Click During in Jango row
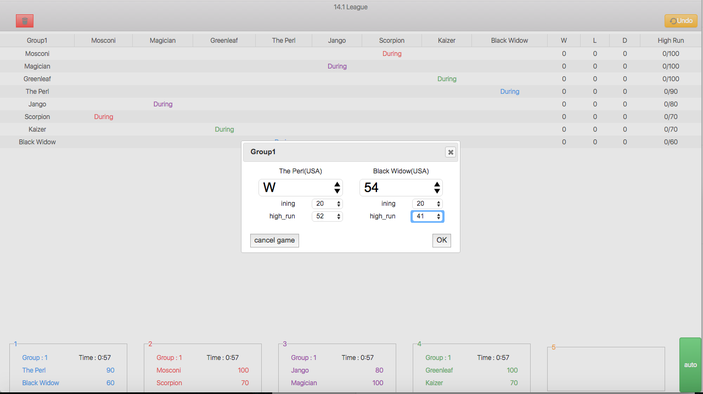 coord(163,104)
